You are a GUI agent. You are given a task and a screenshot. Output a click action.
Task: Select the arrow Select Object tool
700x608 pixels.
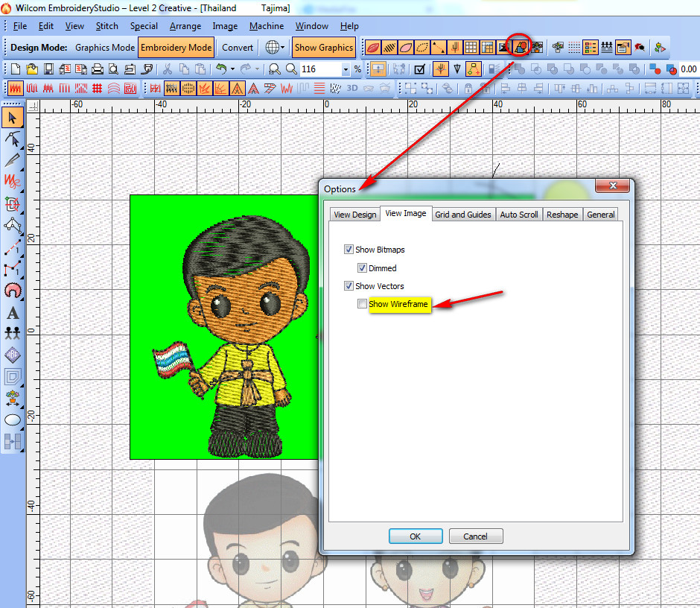point(13,118)
